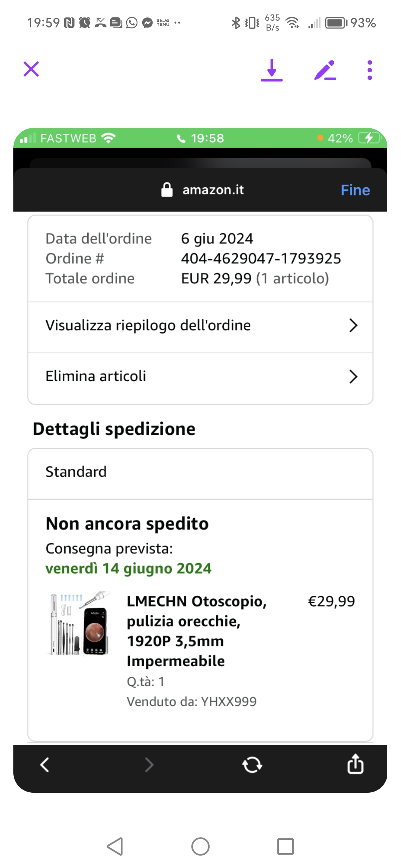The height and width of the screenshot is (868, 401).
Task: Tap the browser forward arrow
Action: pos(149,765)
